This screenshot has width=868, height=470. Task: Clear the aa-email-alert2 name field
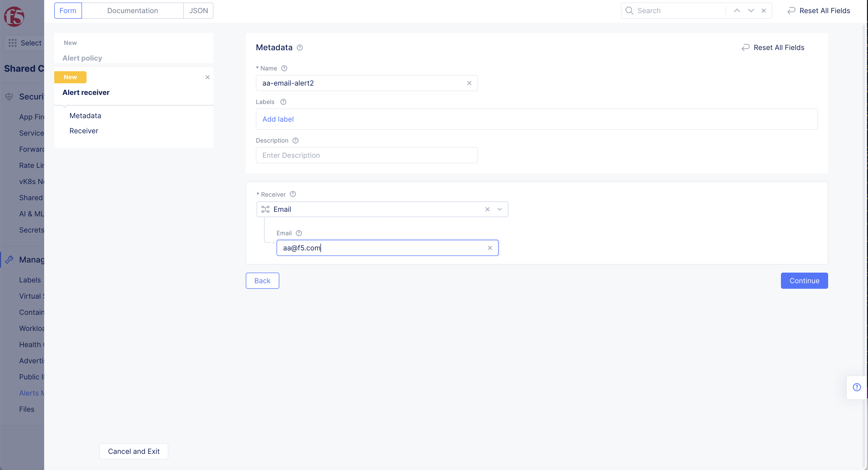point(469,83)
